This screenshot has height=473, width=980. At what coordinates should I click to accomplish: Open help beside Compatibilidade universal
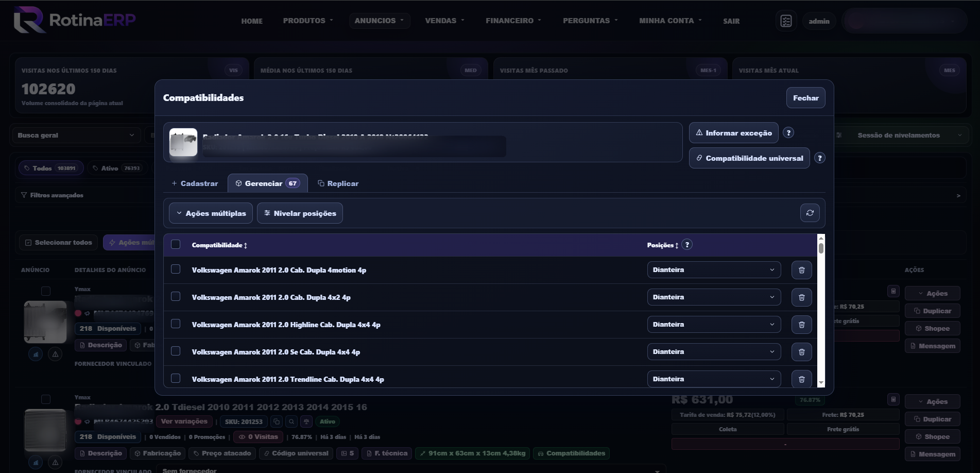click(x=820, y=158)
